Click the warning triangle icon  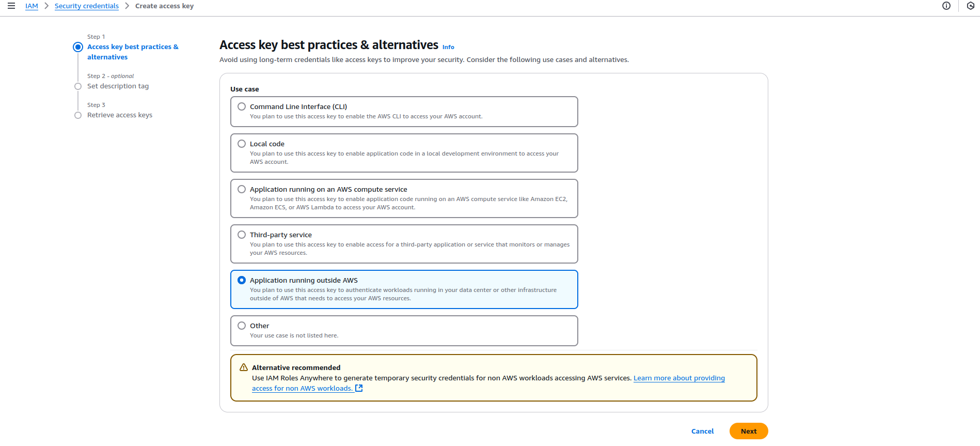tap(244, 367)
